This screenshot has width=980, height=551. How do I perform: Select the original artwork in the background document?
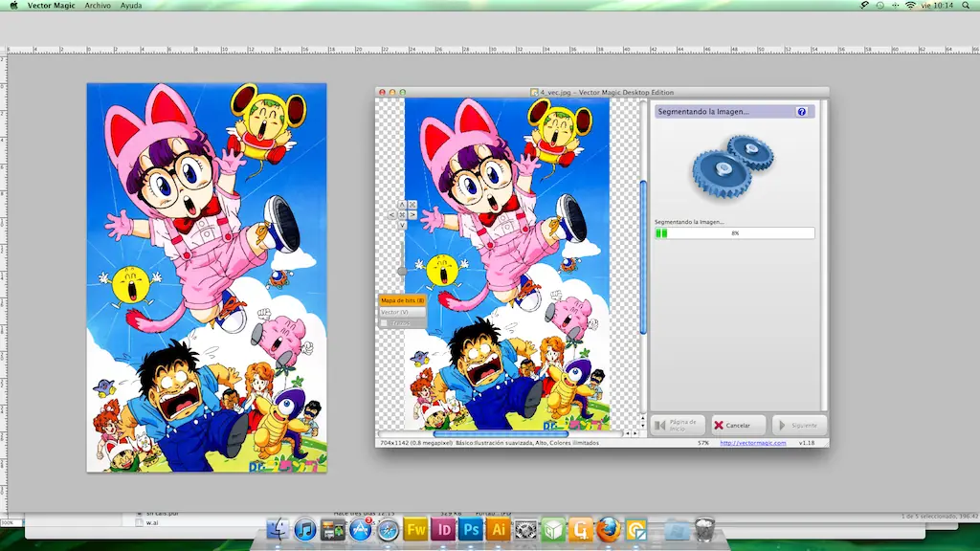coord(207,277)
